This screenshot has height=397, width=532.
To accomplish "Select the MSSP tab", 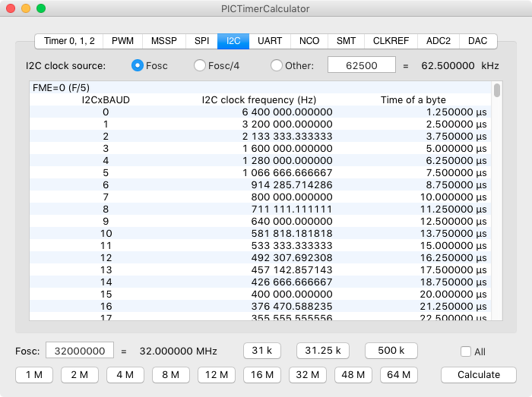I will pyautogui.click(x=164, y=41).
